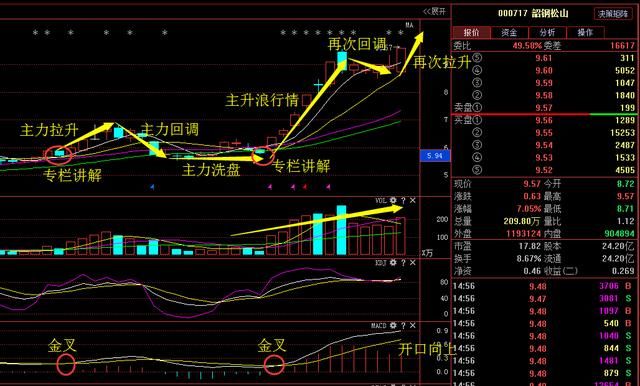
Task: Select the tick row with volume 3706 B
Action: coord(543,286)
